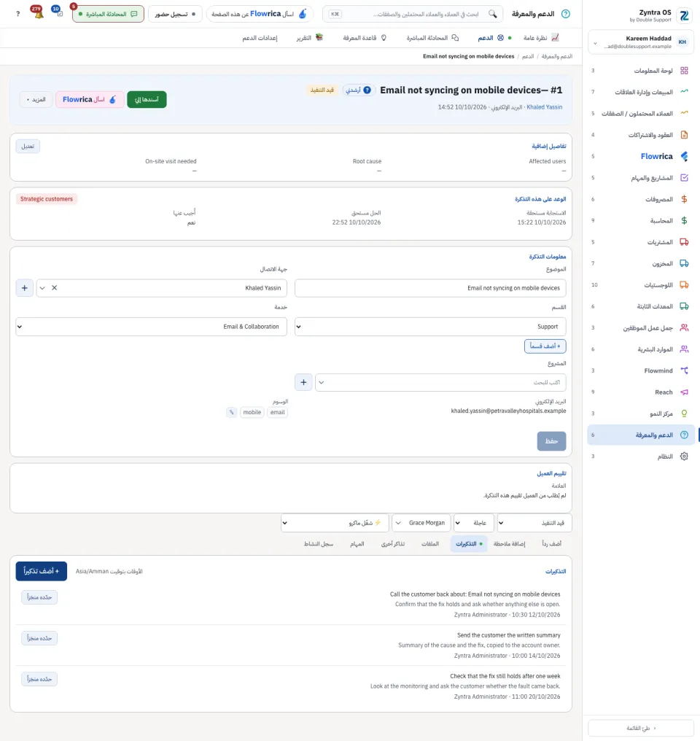This screenshot has height=741, width=700.
Task: Click the green أسندها إليّ button
Action: (x=147, y=99)
